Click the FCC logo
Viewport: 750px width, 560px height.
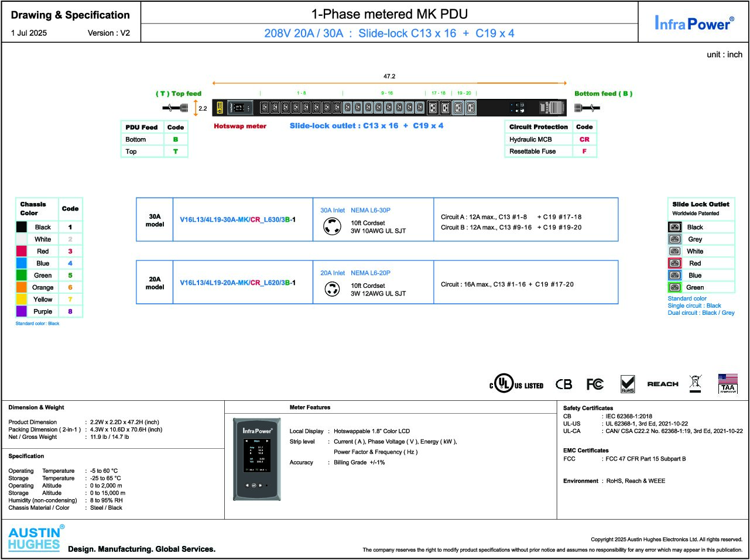tap(595, 384)
